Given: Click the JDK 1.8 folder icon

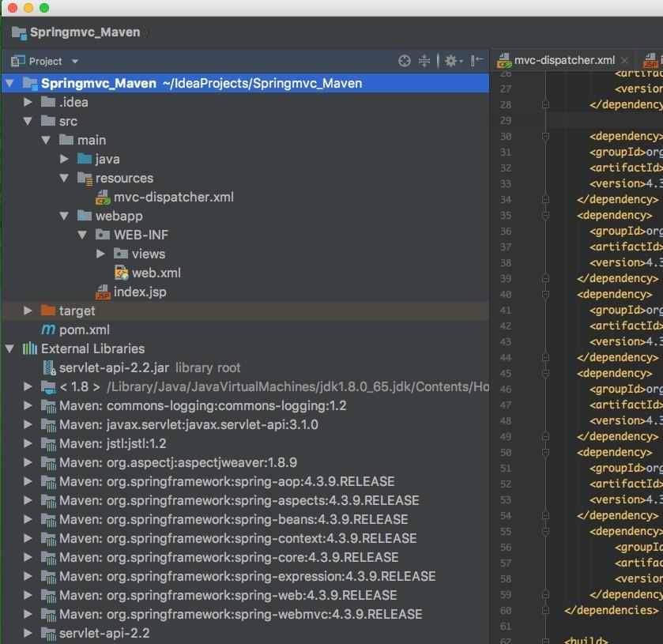Looking at the screenshot, I should pyautogui.click(x=48, y=387).
